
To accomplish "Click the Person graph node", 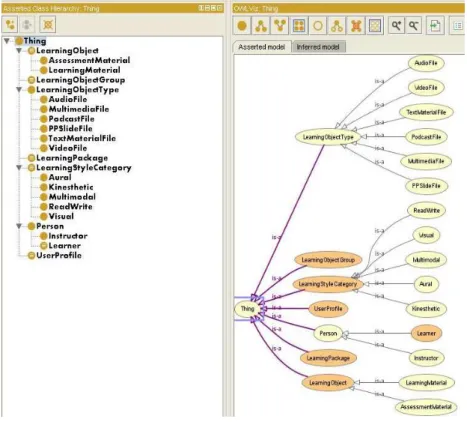I will pyautogui.click(x=328, y=333).
